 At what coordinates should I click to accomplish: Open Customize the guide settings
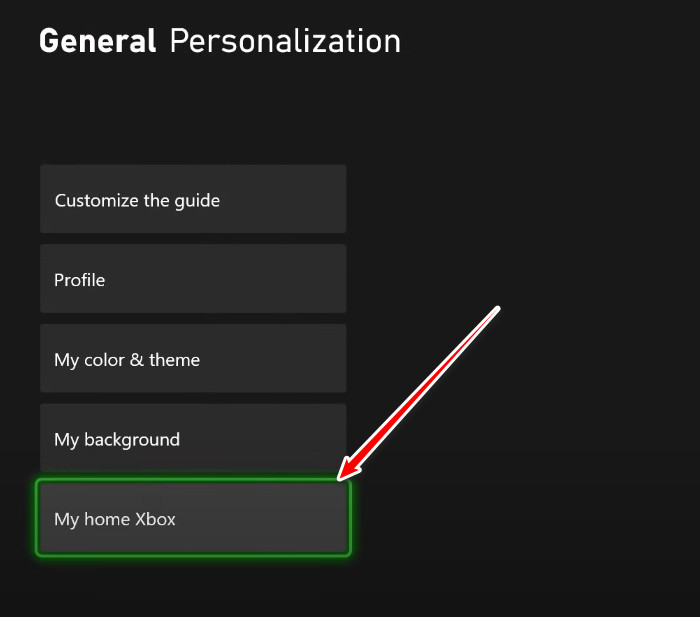coord(193,200)
